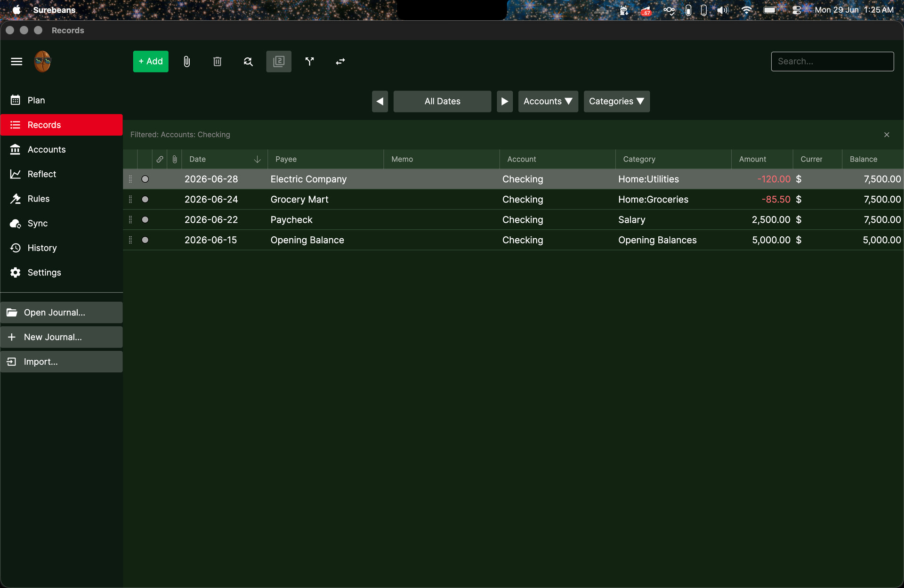
Task: Open the History section
Action: pyautogui.click(x=61, y=248)
